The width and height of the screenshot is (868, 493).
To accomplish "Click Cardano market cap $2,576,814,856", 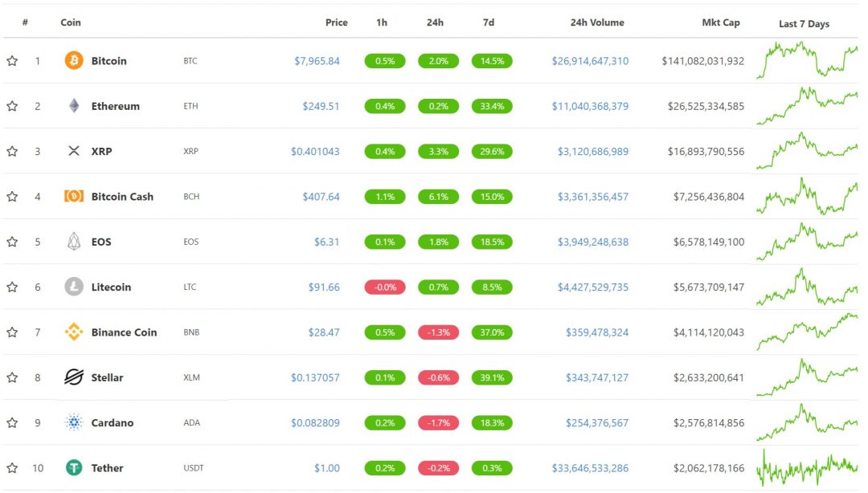I will (709, 422).
